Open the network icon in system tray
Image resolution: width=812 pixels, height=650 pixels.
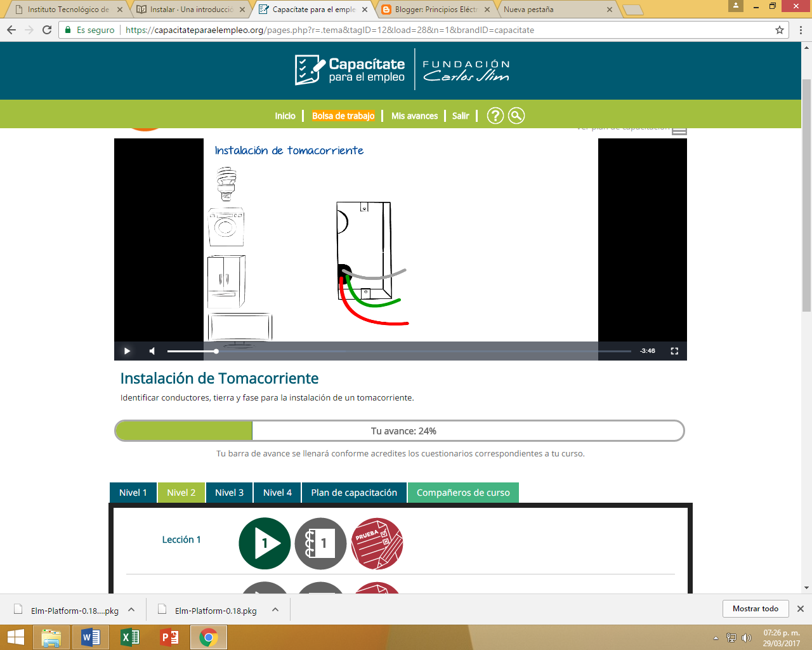731,638
